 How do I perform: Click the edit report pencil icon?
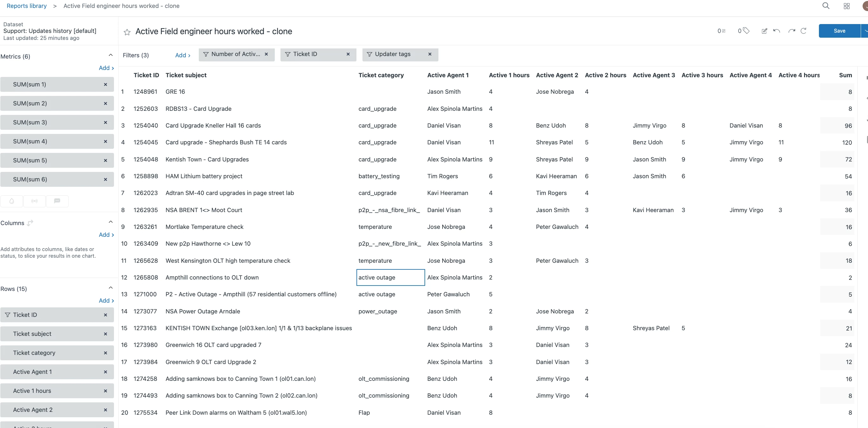pos(764,31)
